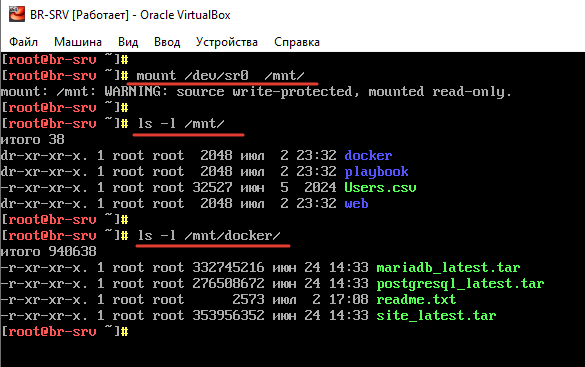The image size is (585, 367).
Task: Click the docker directory name in listing
Action: (x=368, y=155)
